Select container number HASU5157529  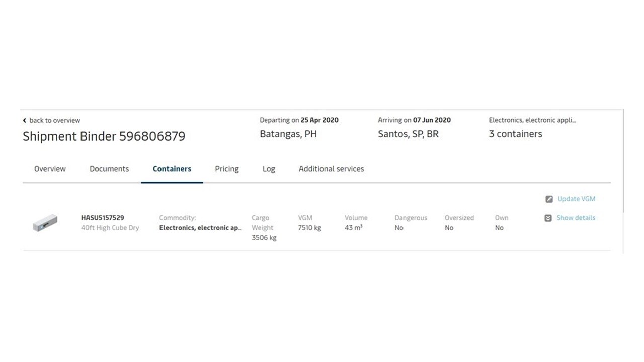(103, 217)
